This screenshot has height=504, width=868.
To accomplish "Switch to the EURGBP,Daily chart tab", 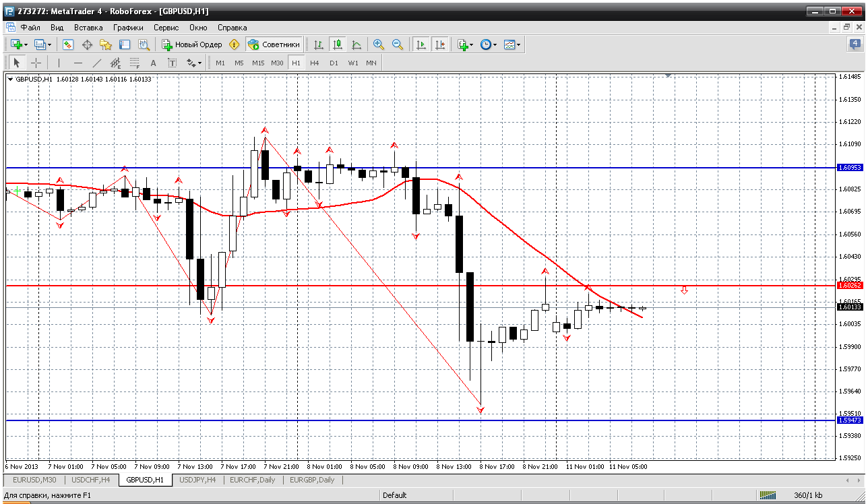I will 312,480.
